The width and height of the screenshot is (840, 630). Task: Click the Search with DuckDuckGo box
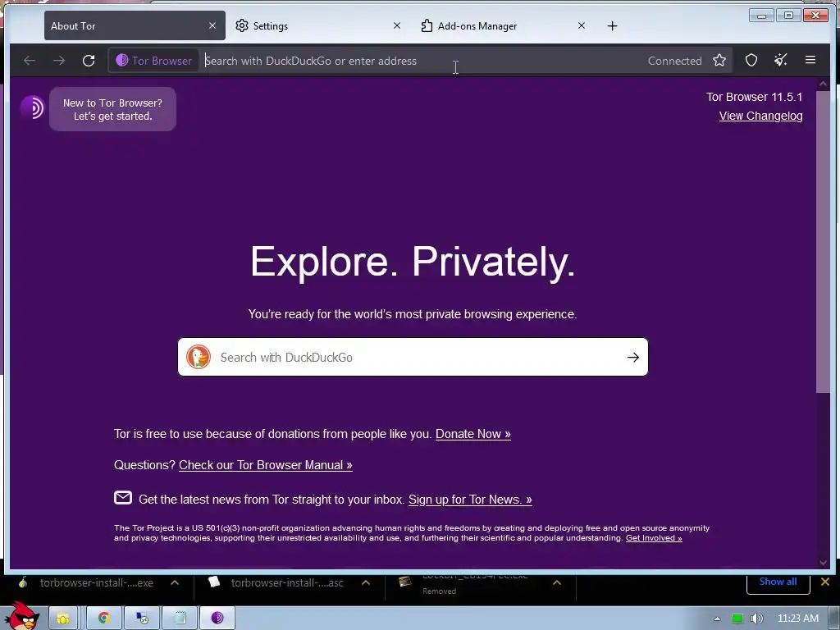[x=413, y=357]
